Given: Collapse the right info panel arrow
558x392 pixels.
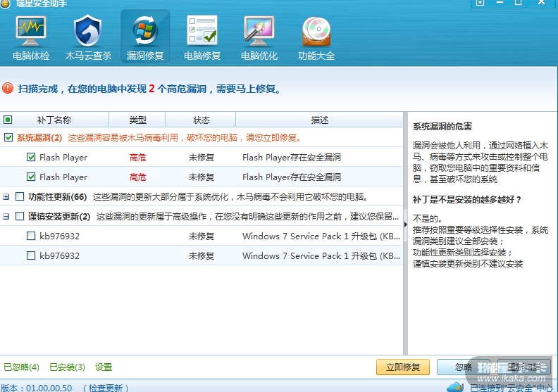Looking at the screenshot, I should (405, 225).
